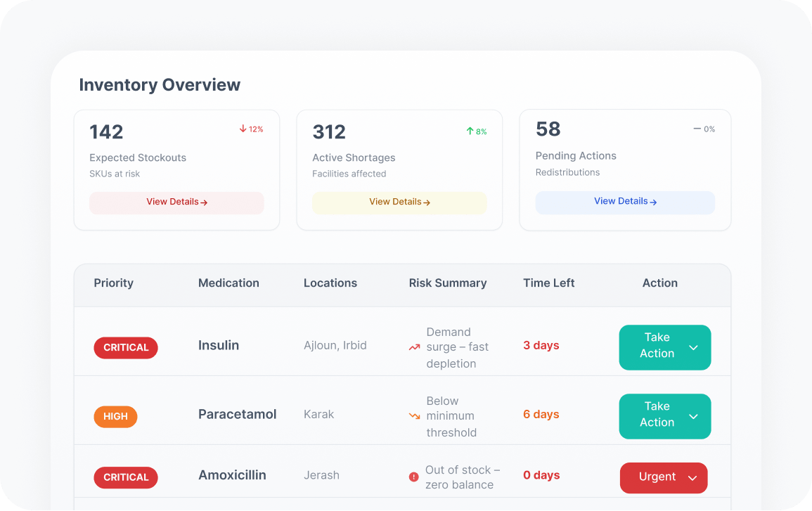Open View Details for Active Shortages
This screenshot has width=812, height=511.
[x=399, y=202]
